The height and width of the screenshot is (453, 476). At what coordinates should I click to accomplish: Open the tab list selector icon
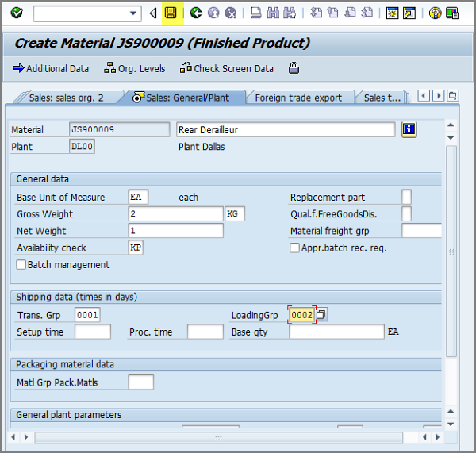[452, 96]
